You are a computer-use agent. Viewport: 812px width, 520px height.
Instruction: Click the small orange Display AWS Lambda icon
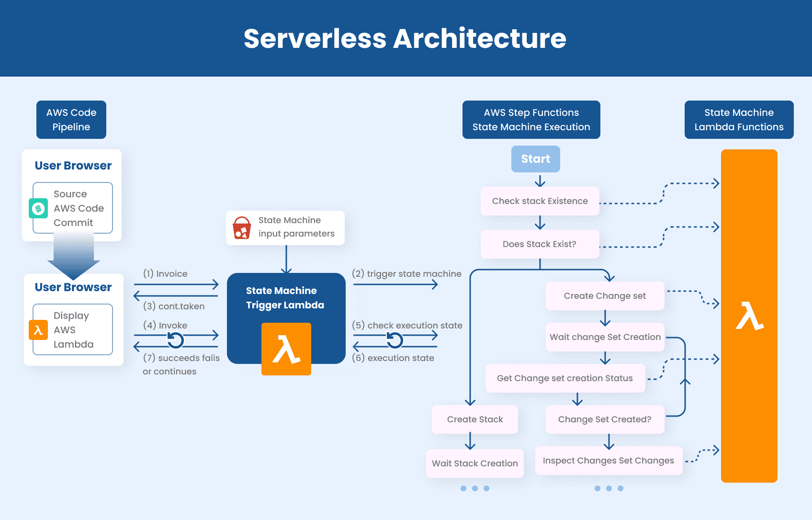click(38, 330)
